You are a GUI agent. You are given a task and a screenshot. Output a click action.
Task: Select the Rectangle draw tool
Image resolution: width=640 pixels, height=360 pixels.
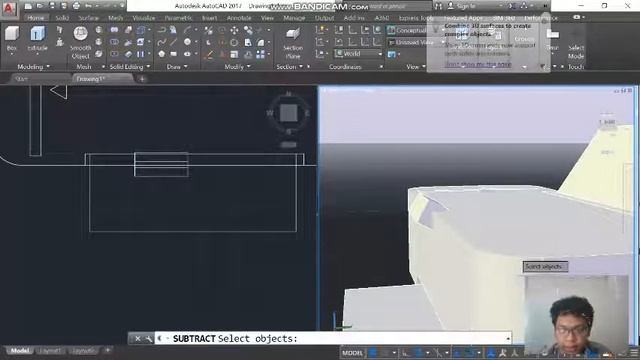tap(174, 54)
